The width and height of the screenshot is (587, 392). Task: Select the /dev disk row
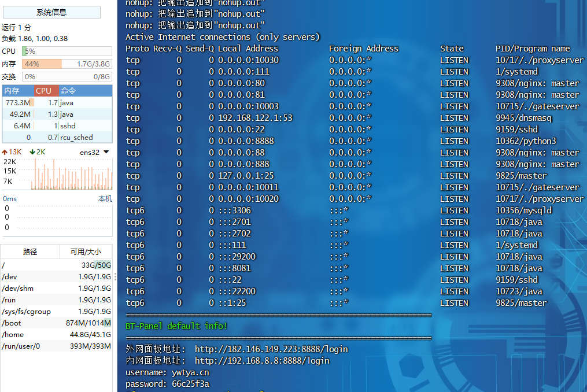tap(57, 277)
